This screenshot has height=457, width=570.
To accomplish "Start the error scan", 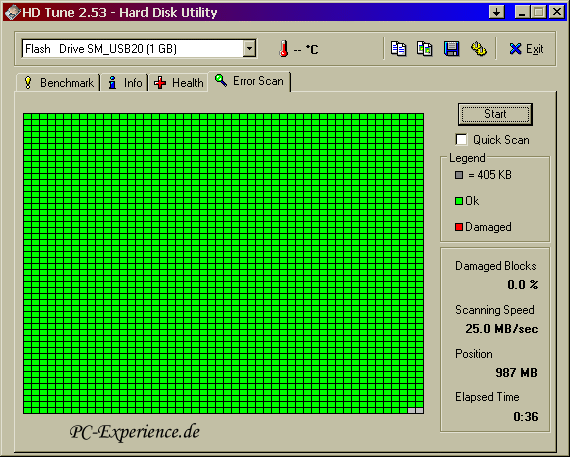I will point(495,114).
